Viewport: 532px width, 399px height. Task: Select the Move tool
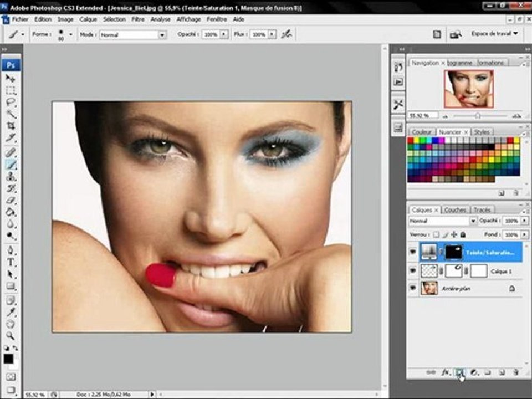(x=11, y=79)
